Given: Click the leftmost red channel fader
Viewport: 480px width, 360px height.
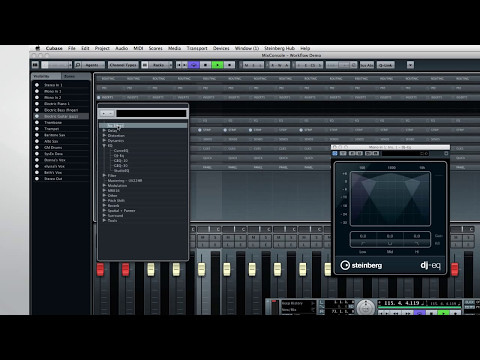Looking at the screenshot, I should point(100,269).
